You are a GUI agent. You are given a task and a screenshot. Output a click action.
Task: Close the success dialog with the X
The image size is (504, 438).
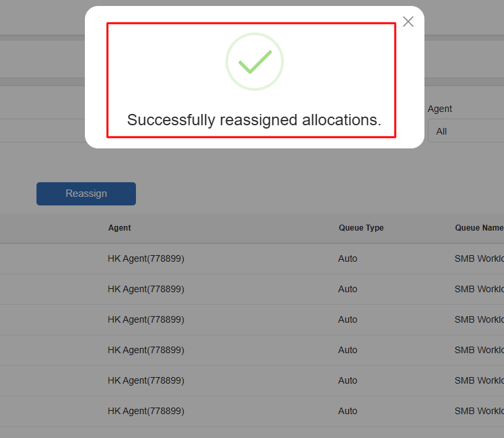tap(408, 21)
